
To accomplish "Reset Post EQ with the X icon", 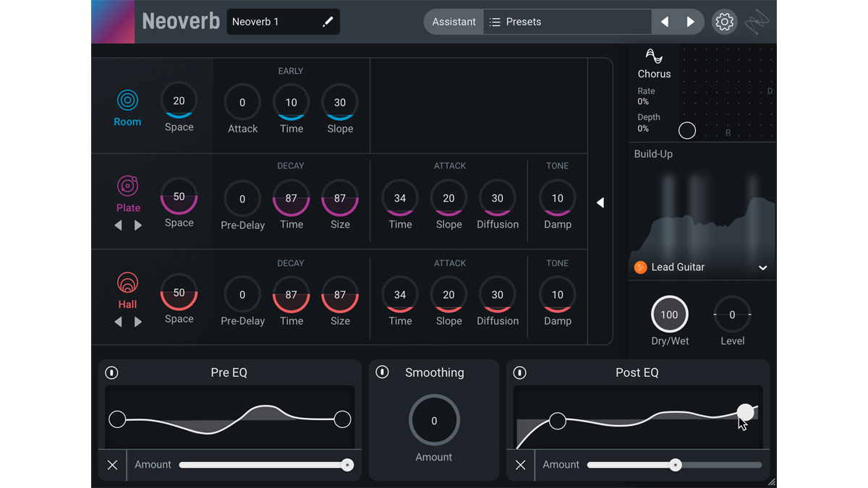I will coord(520,465).
